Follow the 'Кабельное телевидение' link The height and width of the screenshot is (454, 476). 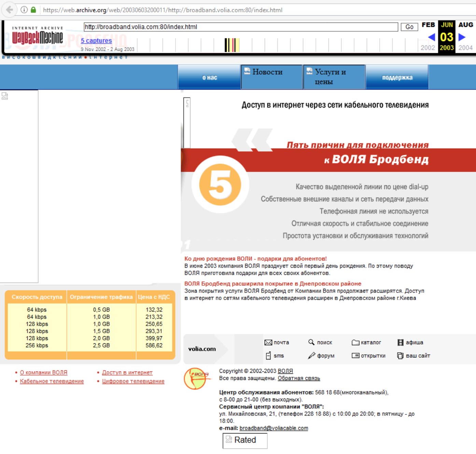(x=52, y=381)
